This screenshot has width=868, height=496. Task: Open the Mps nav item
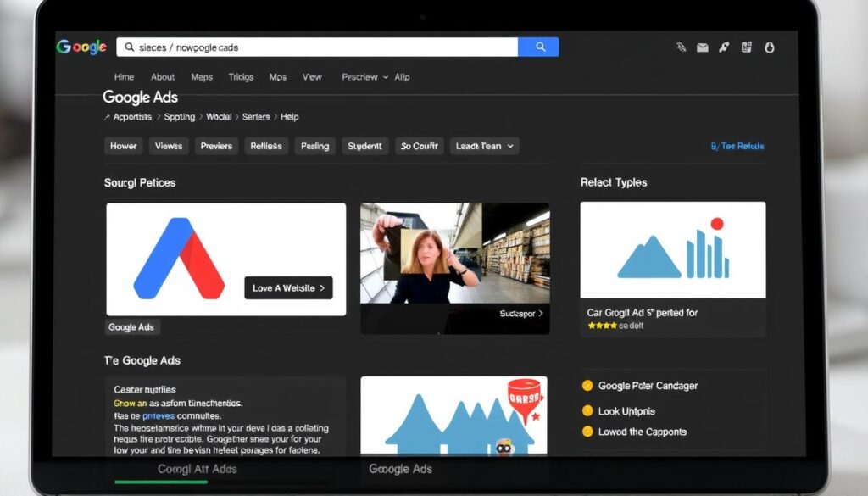point(278,77)
